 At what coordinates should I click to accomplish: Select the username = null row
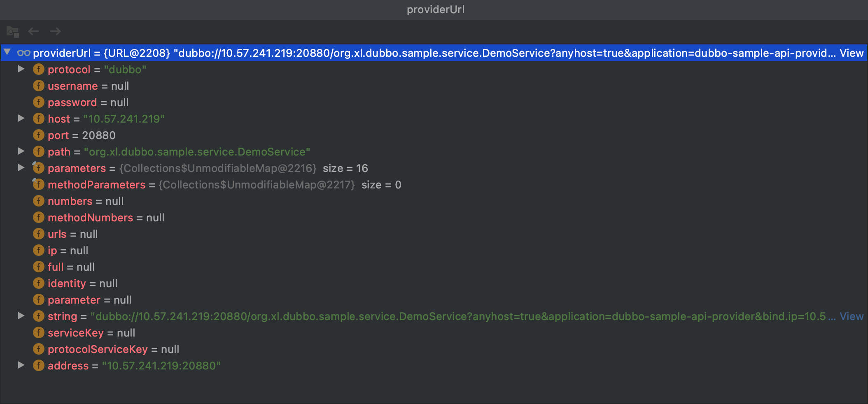click(88, 86)
